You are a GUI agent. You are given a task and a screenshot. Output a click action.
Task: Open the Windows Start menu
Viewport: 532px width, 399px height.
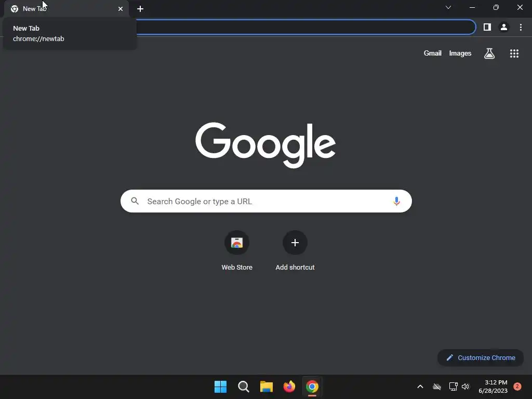tap(220, 387)
